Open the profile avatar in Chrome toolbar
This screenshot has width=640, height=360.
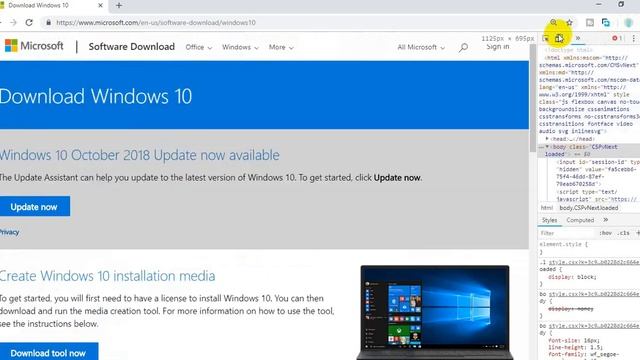click(629, 22)
